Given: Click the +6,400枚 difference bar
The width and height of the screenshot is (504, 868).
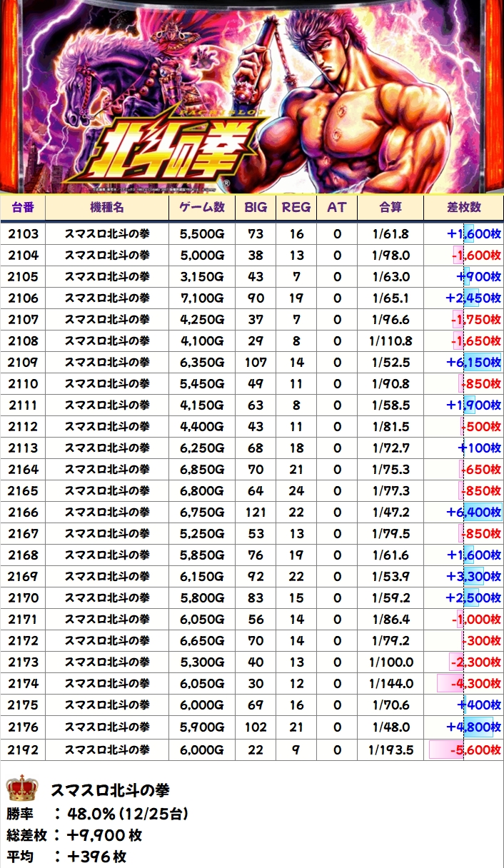Looking at the screenshot, I should coord(483,512).
